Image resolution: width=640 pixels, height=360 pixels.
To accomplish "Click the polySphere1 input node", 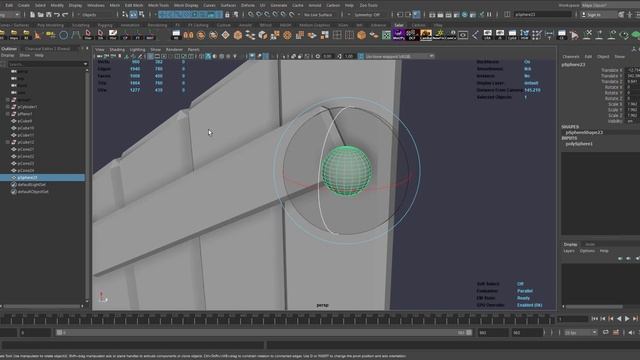I will coord(579,144).
